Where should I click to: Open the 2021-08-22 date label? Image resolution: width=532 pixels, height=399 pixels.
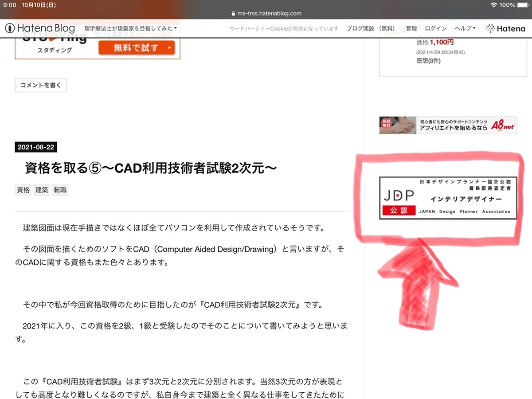click(x=36, y=148)
